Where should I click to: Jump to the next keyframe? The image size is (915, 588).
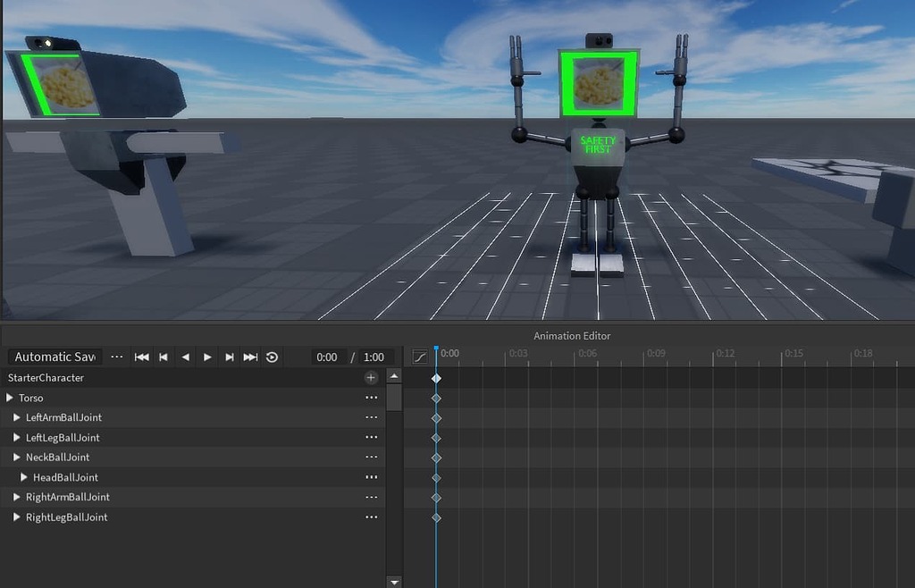[x=230, y=357]
